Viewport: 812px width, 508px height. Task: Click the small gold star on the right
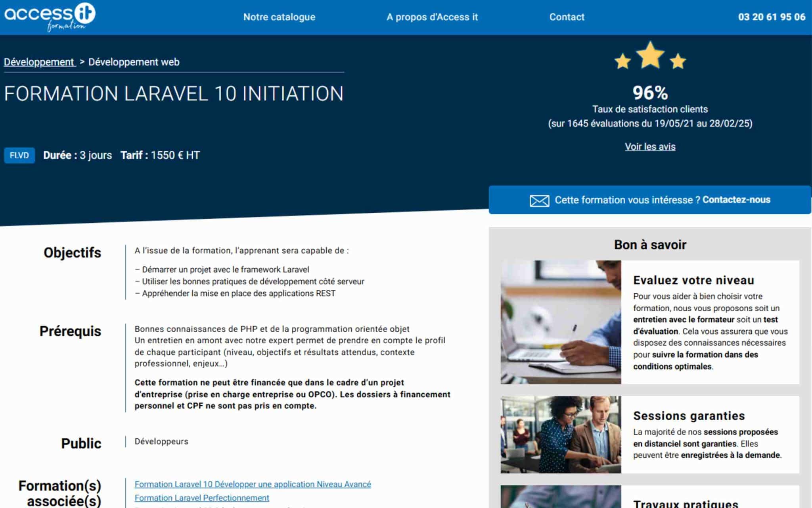pyautogui.click(x=678, y=61)
